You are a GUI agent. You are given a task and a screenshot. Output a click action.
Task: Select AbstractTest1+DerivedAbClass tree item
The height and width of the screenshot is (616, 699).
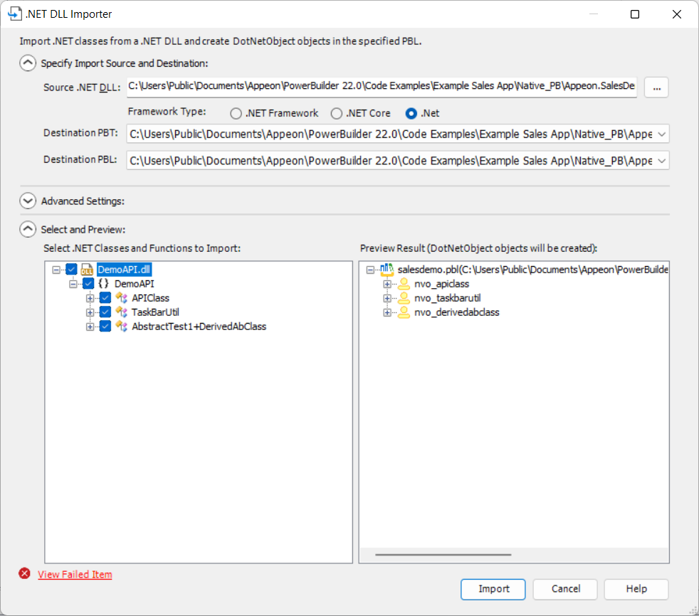tap(199, 326)
